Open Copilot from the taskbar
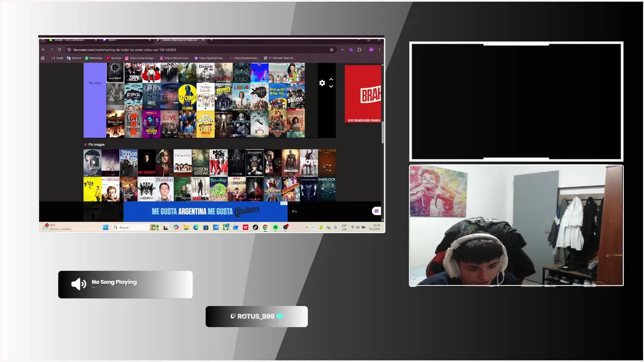 pos(176,227)
